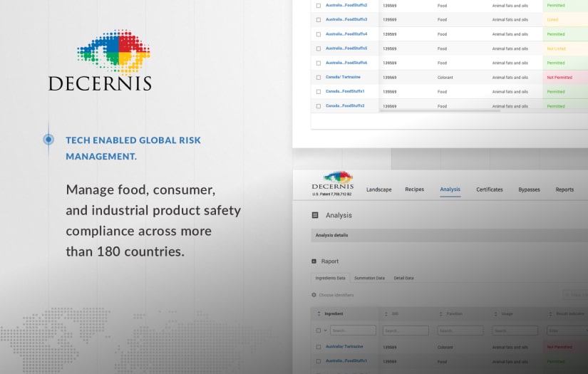Open the Australia...FoodStuffs2 link
The width and height of the screenshot is (588, 374).
(x=346, y=5)
